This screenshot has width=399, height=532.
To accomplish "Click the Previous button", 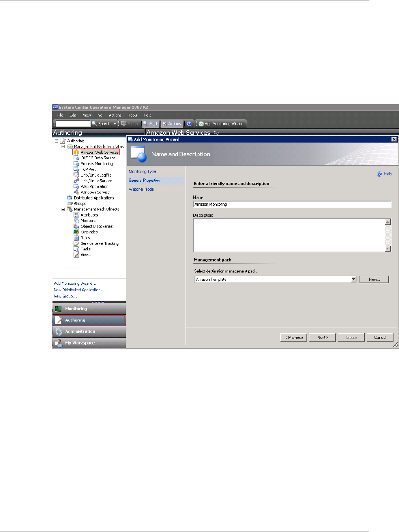I will [294, 337].
